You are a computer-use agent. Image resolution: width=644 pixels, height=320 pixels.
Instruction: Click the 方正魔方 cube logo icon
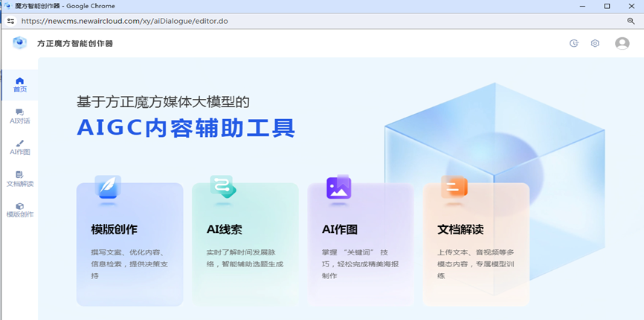point(19,42)
